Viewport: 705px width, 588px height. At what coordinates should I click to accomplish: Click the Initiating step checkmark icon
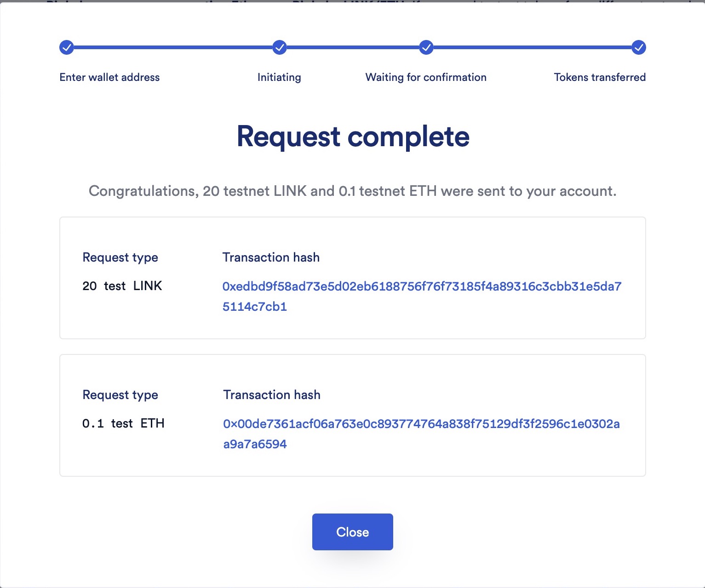click(x=280, y=47)
